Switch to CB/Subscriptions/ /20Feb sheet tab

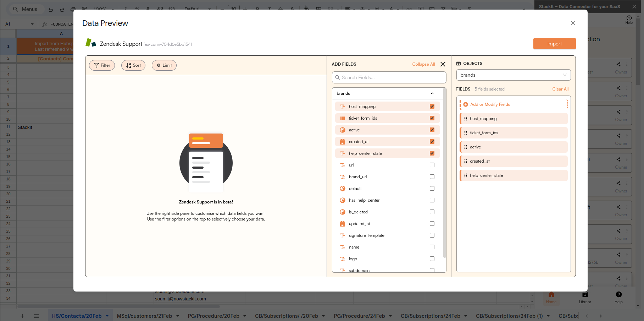click(x=287, y=316)
